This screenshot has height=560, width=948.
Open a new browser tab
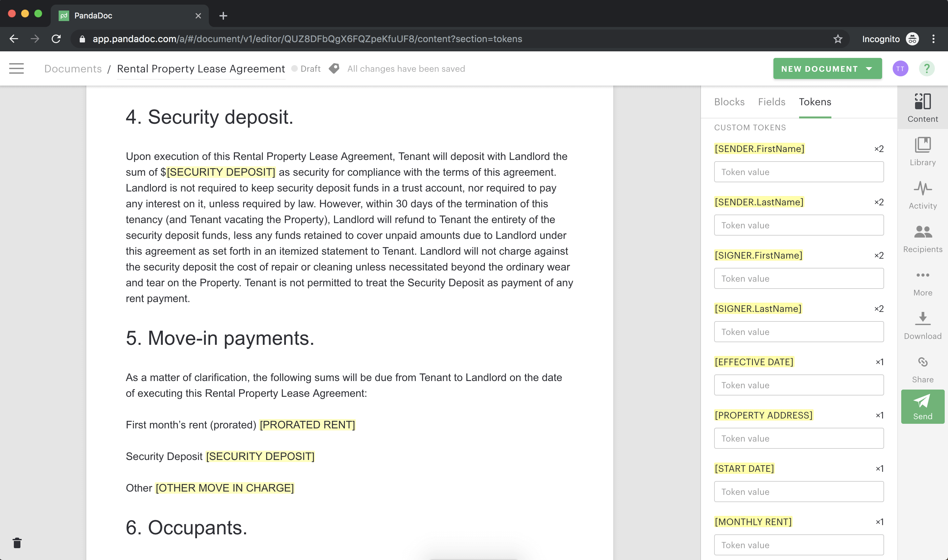(x=224, y=16)
